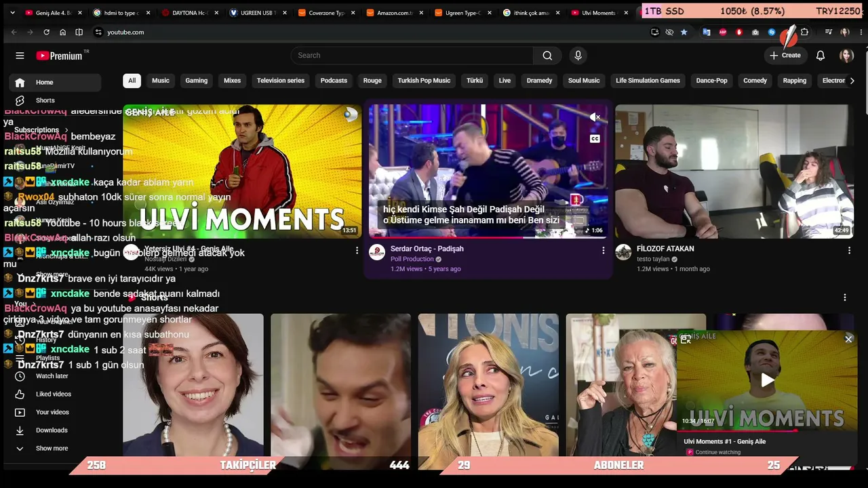Viewport: 868px width, 488px height.
Task: Close the Ulvi Moments miniplayer
Action: pyautogui.click(x=848, y=339)
